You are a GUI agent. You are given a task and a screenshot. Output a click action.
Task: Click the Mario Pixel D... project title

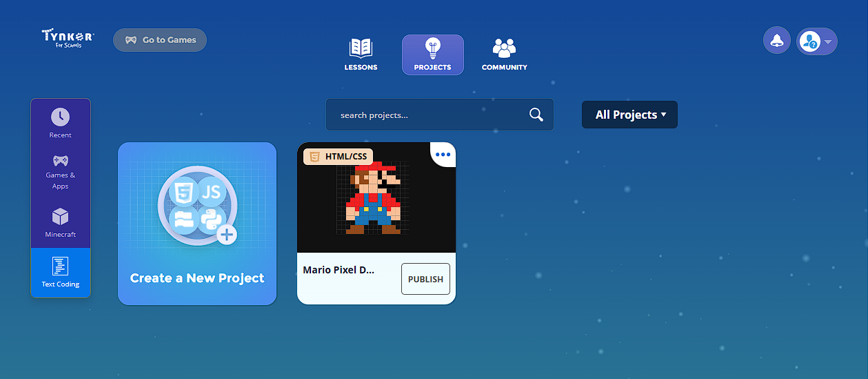[x=339, y=270]
